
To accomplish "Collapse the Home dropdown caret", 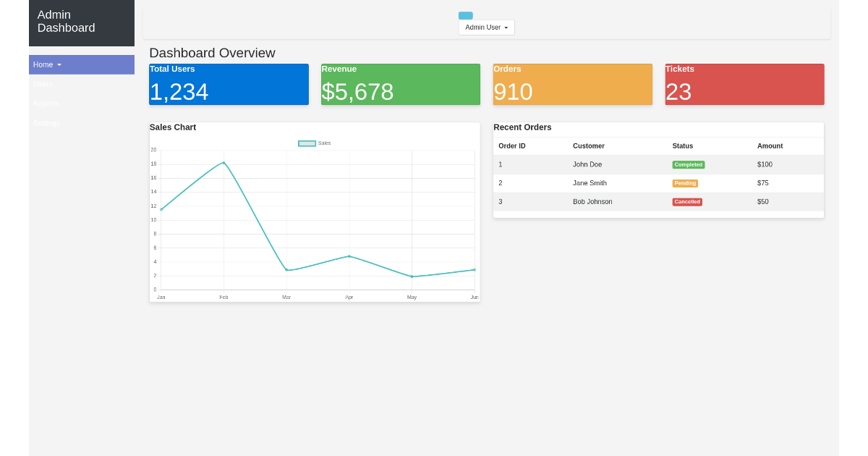I will coord(58,64).
